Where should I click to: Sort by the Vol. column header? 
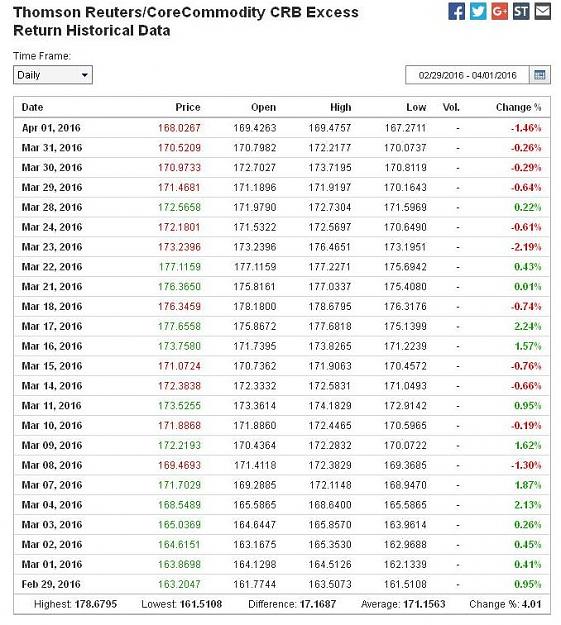451,107
